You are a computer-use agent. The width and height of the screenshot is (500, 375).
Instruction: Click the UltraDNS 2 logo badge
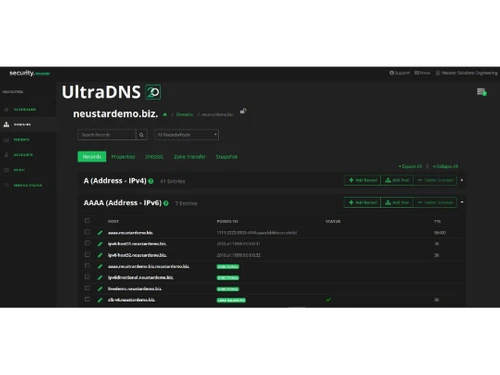(x=153, y=92)
